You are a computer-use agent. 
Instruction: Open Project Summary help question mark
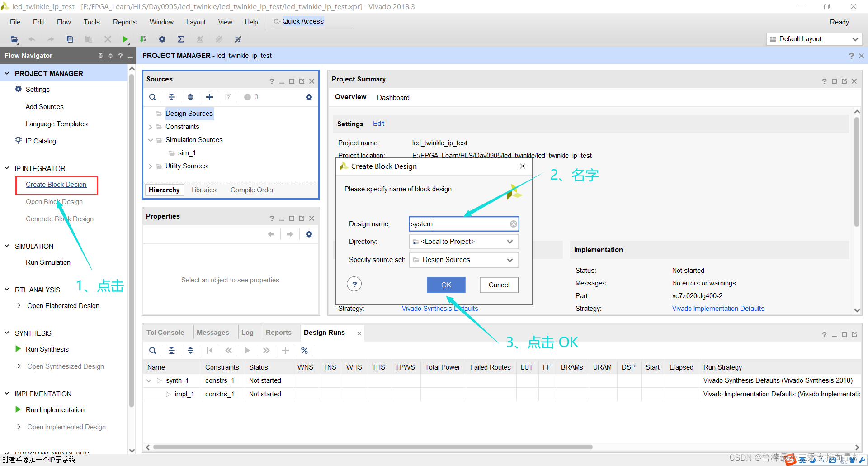824,81
